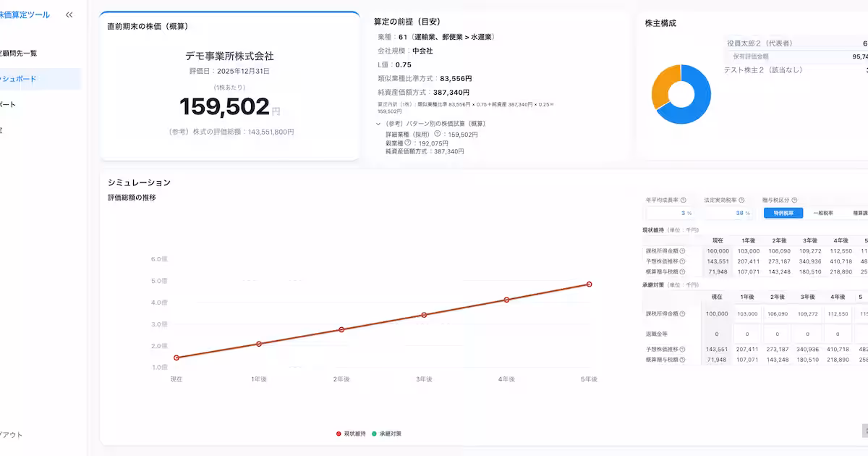This screenshot has width=868, height=456.
Task: Toggle the 承継対策 series in chart legend
Action: tap(386, 434)
